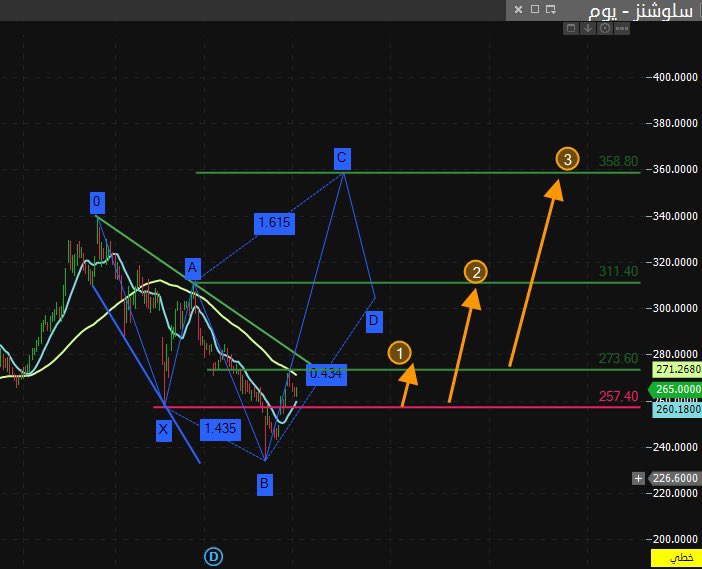702x569 pixels.
Task: Click the 358.80 level label
Action: point(619,161)
